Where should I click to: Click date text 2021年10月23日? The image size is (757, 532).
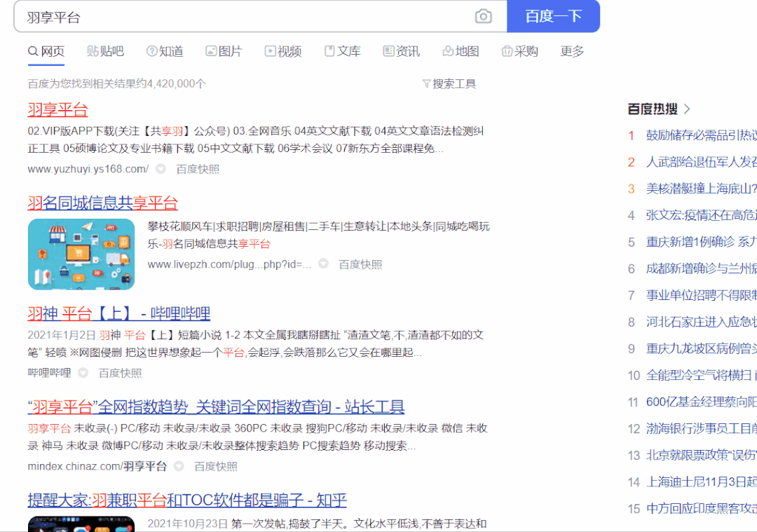[x=187, y=524]
